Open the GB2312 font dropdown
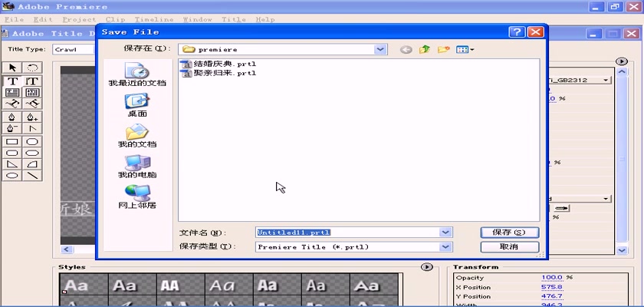Image resolution: width=644 pixels, height=307 pixels. pyautogui.click(x=606, y=81)
